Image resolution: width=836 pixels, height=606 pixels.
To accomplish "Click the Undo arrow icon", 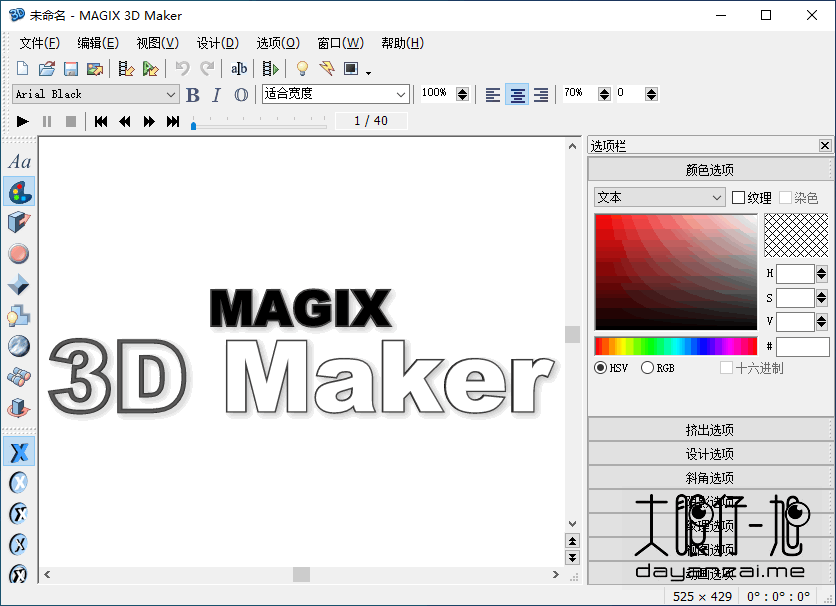I will pyautogui.click(x=182, y=68).
